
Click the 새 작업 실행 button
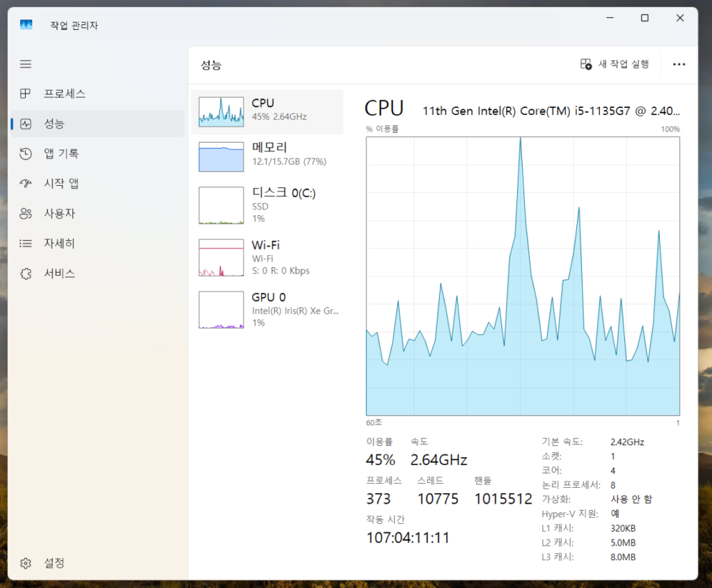click(x=615, y=64)
